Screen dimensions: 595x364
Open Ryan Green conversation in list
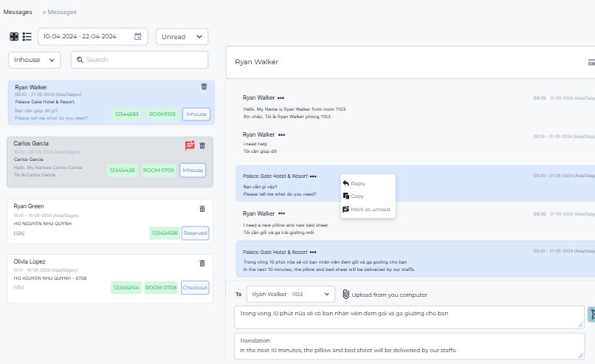coord(110,222)
